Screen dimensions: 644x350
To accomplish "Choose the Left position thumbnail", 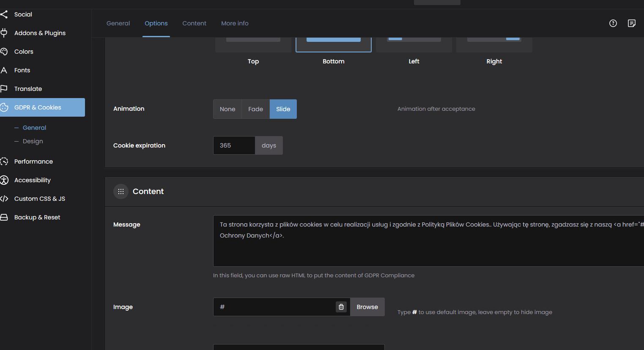I will pos(414,44).
